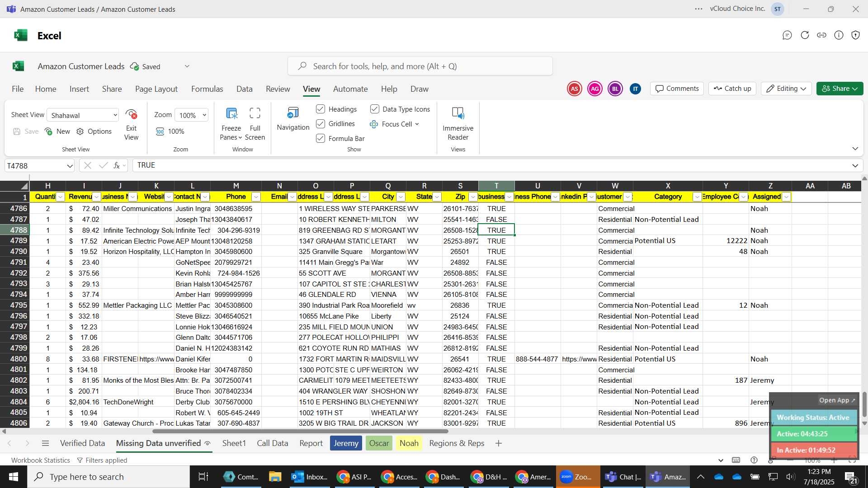868x488 pixels.
Task: Open File Explorer from taskbar
Action: 275,477
